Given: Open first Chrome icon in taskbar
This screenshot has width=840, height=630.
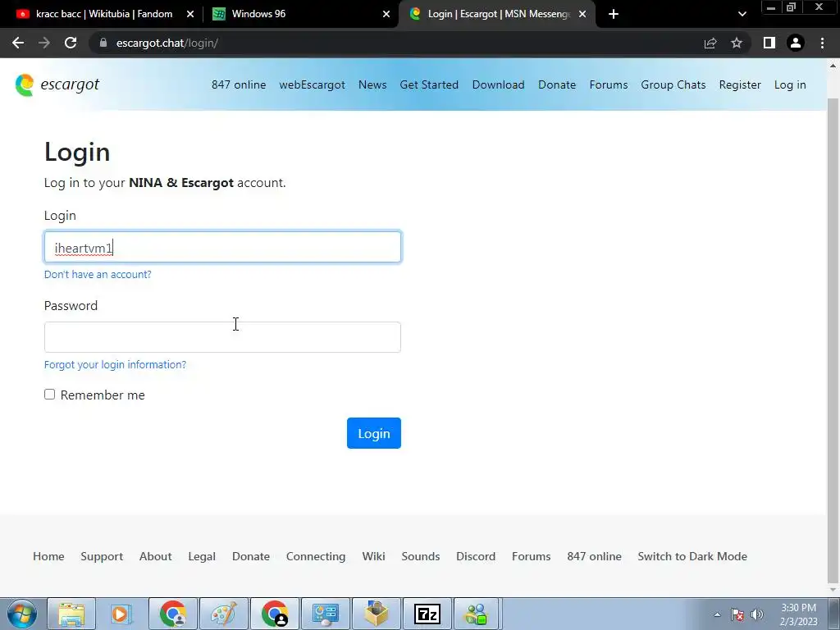Looking at the screenshot, I should [x=172, y=614].
